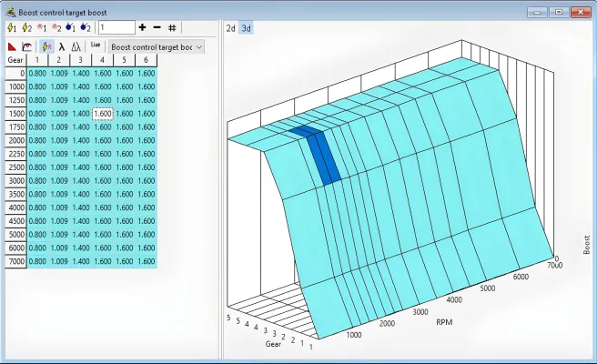
Task: Click the red triangle graph icon
Action: (12, 46)
